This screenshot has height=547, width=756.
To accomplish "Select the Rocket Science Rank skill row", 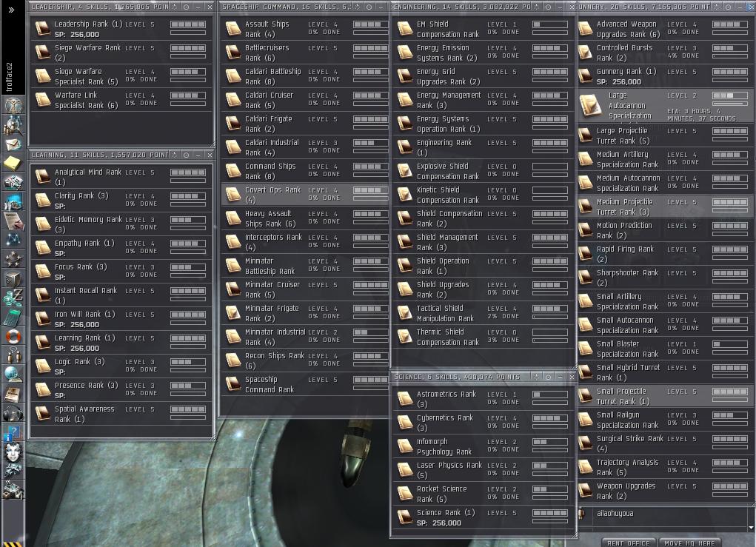I will (483, 494).
